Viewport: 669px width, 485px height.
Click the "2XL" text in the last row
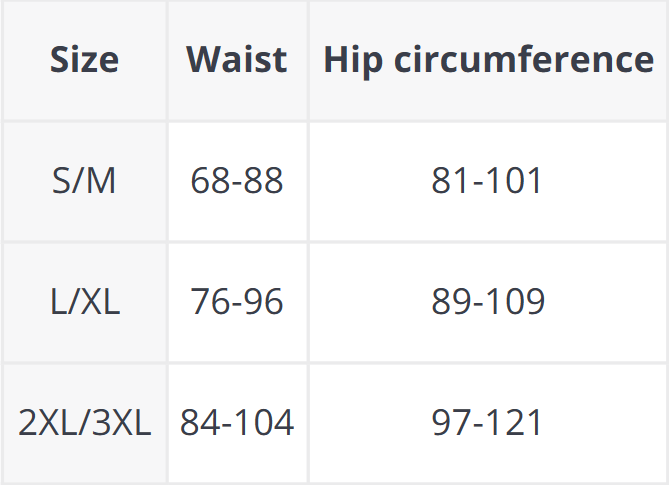47,422
